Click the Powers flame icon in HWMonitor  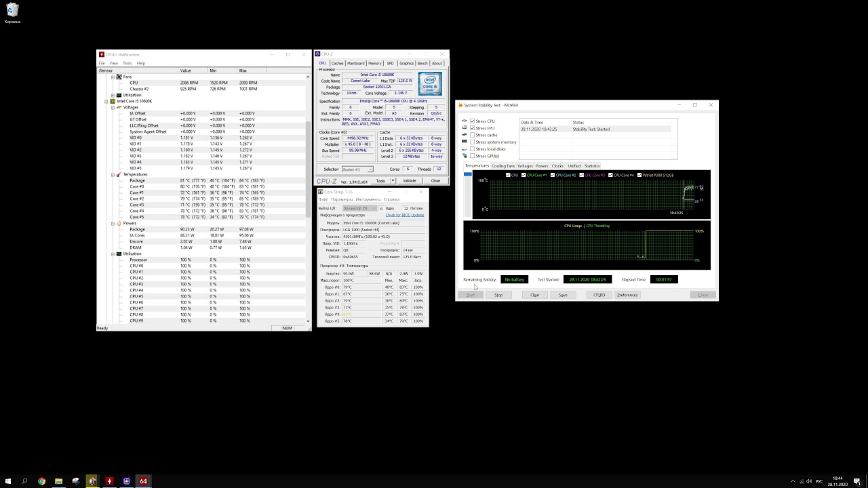[x=119, y=223]
